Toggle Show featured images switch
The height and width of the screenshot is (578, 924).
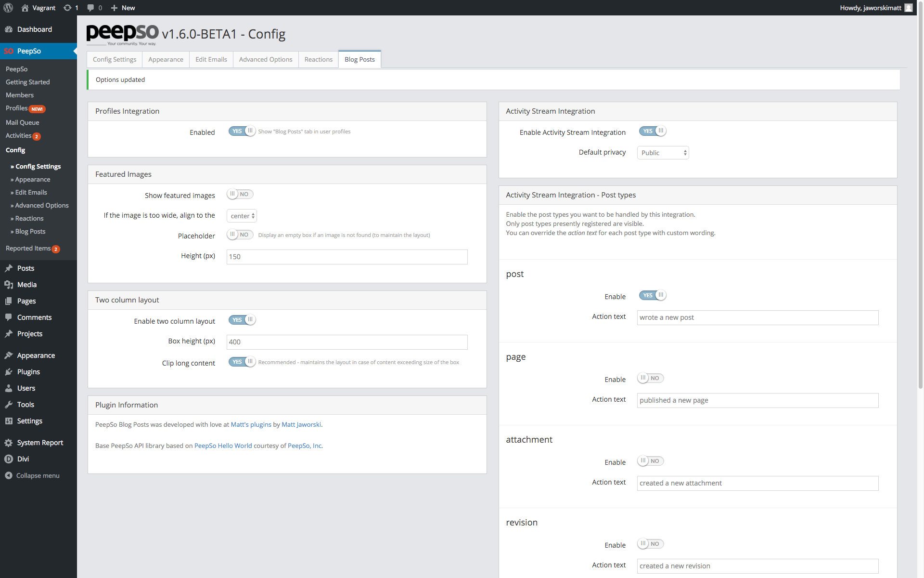[x=240, y=194]
